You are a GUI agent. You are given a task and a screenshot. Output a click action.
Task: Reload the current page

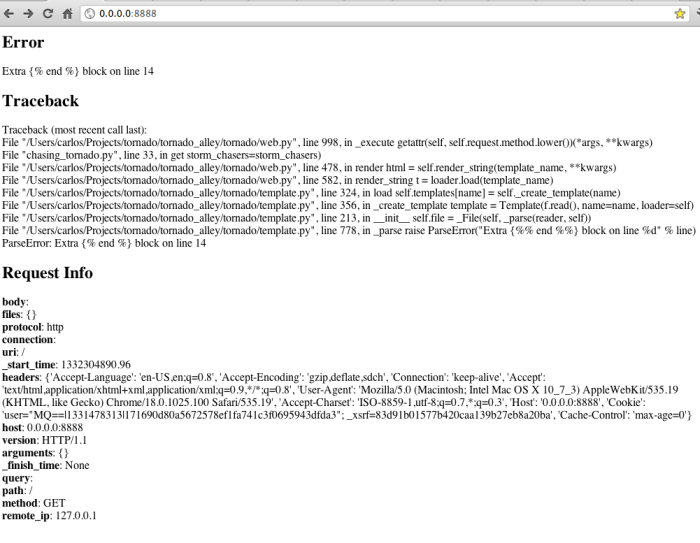50,13
